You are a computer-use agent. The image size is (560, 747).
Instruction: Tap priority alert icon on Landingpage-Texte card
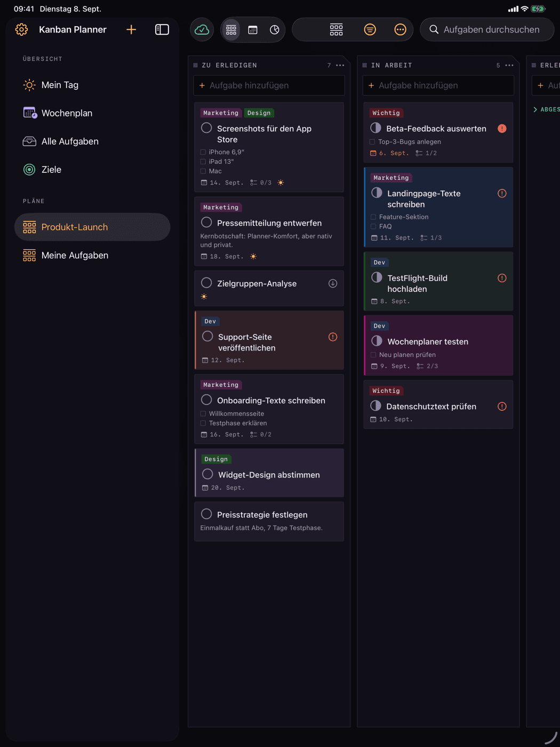[502, 193]
